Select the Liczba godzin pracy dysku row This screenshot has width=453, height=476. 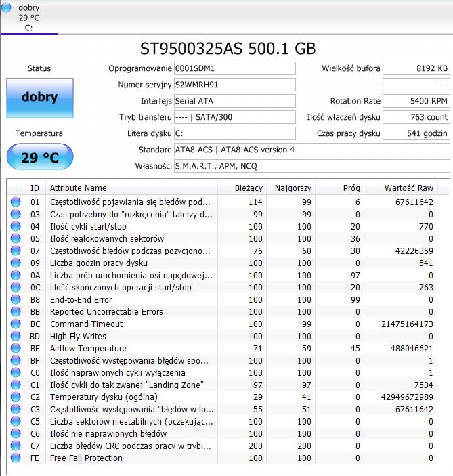228,263
